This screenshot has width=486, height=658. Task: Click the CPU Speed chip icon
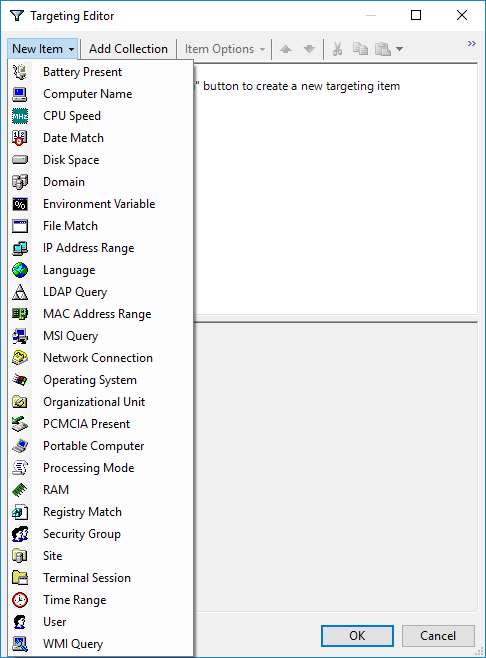point(20,116)
